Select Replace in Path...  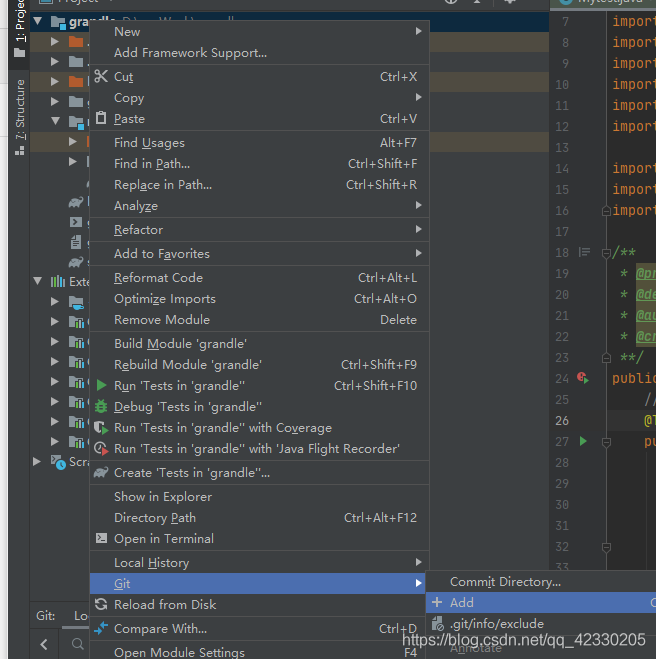pos(259,185)
